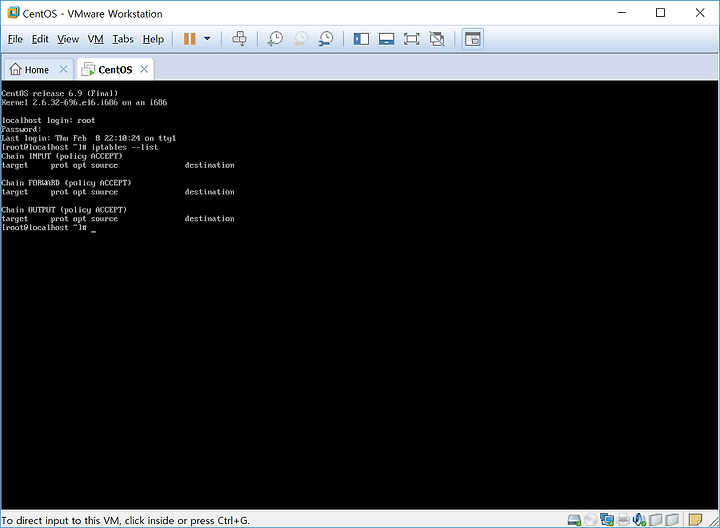Send Ctrl+Alt+Del to the VM
Image resolution: width=720 pixels, height=528 pixels.
239,39
